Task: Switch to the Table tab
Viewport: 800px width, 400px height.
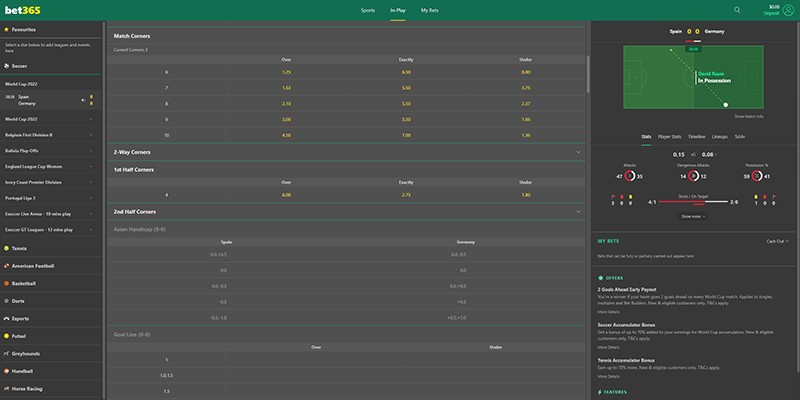Action: (x=739, y=137)
